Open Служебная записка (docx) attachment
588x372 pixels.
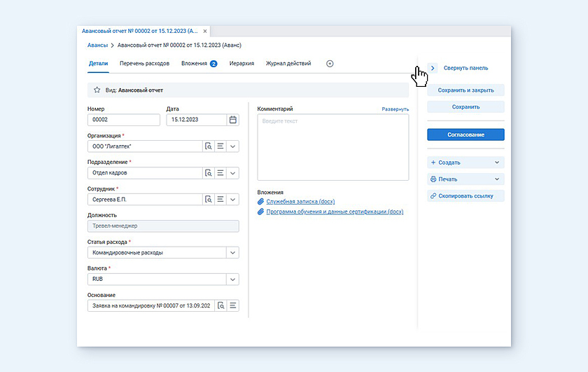[300, 202]
